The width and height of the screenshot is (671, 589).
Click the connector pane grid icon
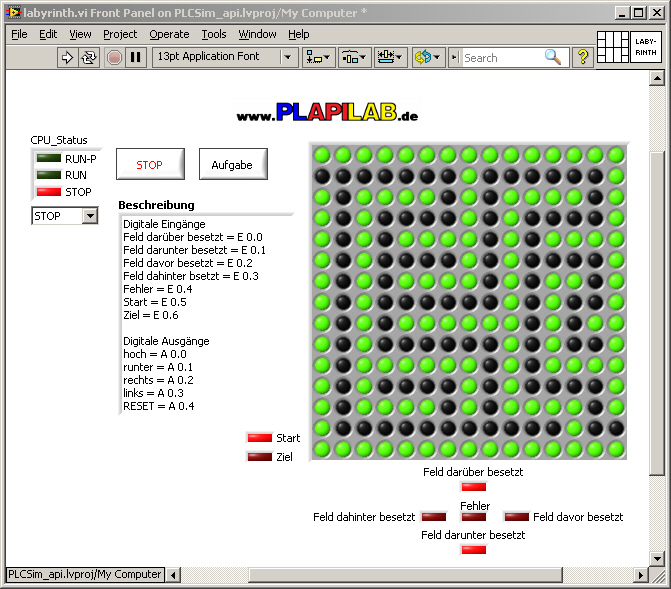coord(612,47)
